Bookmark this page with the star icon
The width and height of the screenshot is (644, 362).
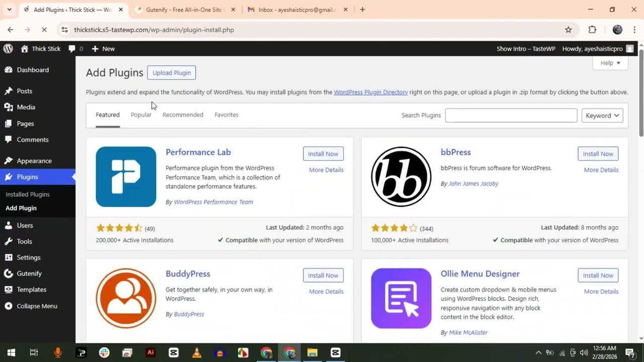click(569, 30)
